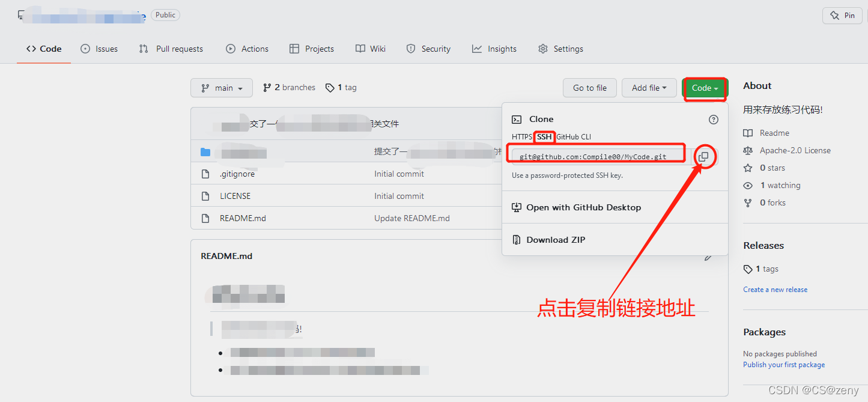Click the tag icon next to 1 tag

click(x=330, y=88)
